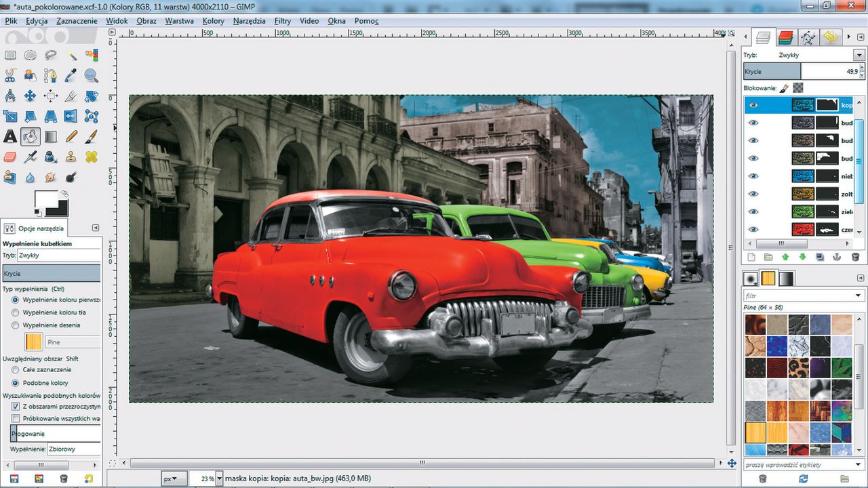Select the Paths pen tool

[x=51, y=76]
